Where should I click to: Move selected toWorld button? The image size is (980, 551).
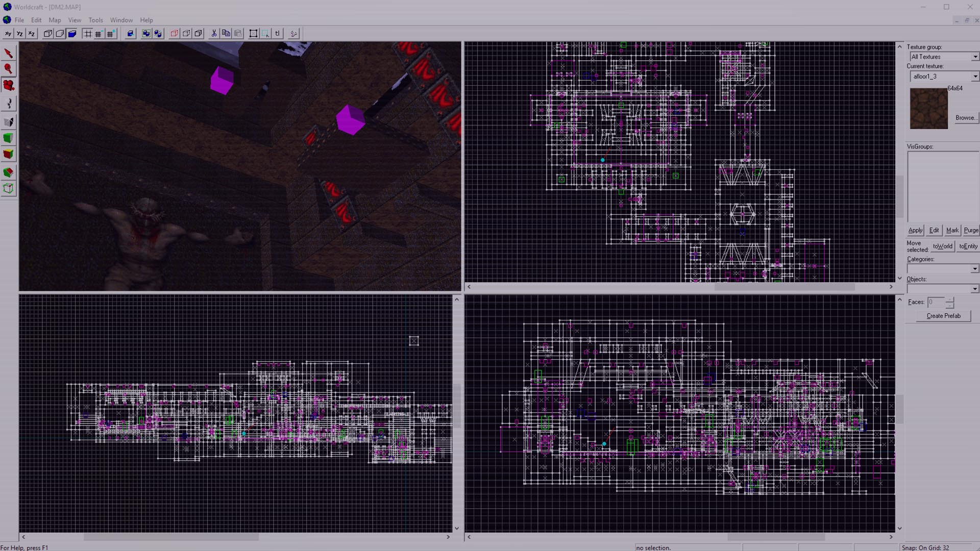[x=943, y=246]
